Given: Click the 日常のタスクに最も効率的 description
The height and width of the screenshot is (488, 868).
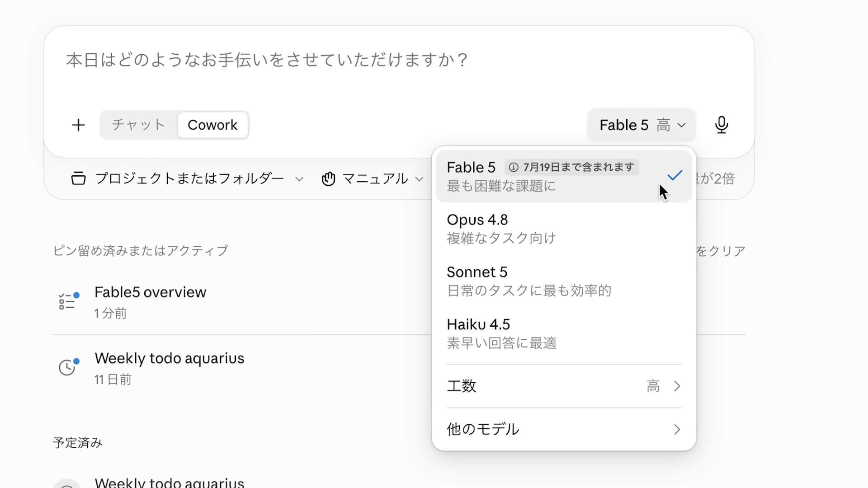Looking at the screenshot, I should (529, 291).
